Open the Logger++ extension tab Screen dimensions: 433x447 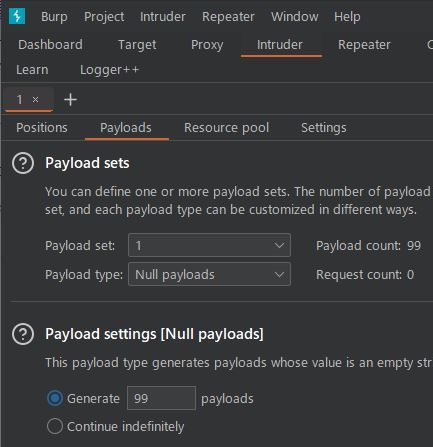(x=109, y=70)
